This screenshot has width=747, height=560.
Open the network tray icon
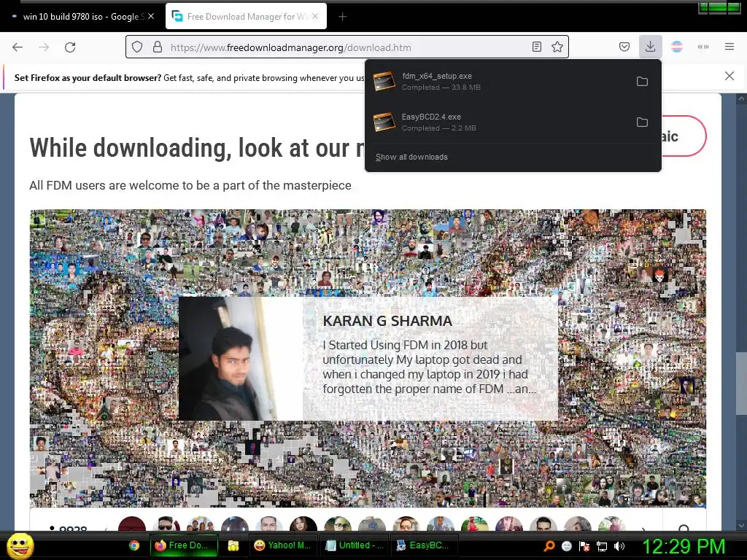(x=602, y=546)
